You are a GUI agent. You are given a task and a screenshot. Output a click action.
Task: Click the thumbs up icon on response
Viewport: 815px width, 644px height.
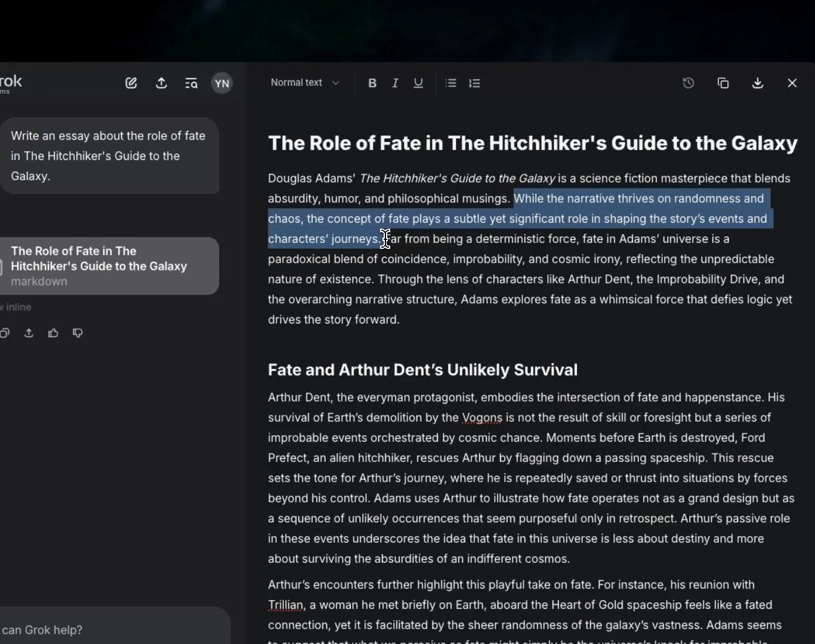[x=53, y=333]
